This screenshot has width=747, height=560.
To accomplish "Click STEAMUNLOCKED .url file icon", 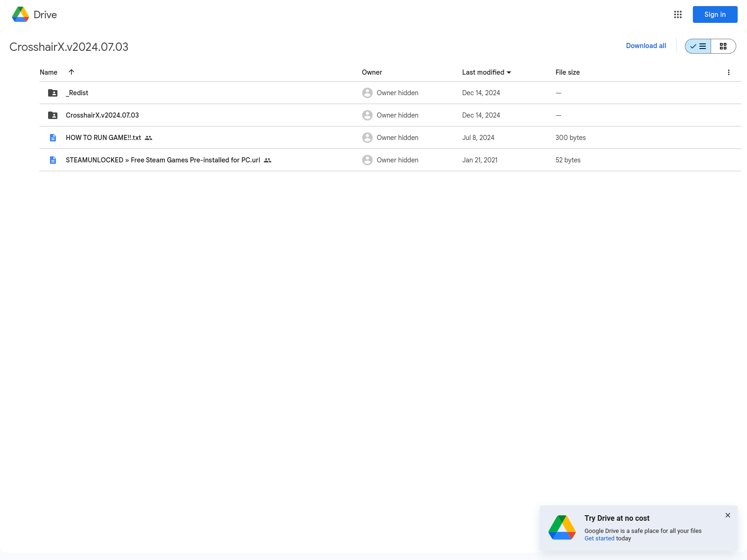I will tap(53, 160).
